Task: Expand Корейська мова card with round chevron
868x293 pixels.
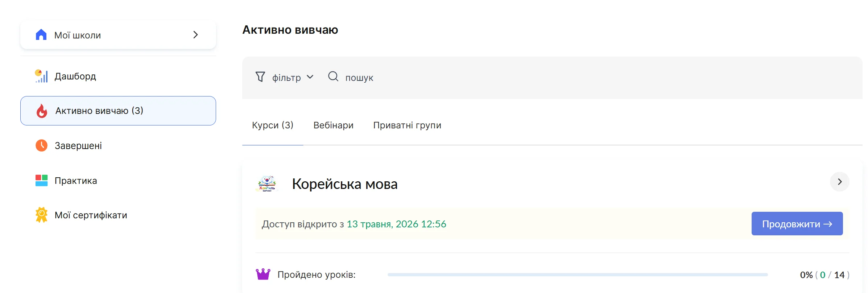Action: (x=840, y=182)
